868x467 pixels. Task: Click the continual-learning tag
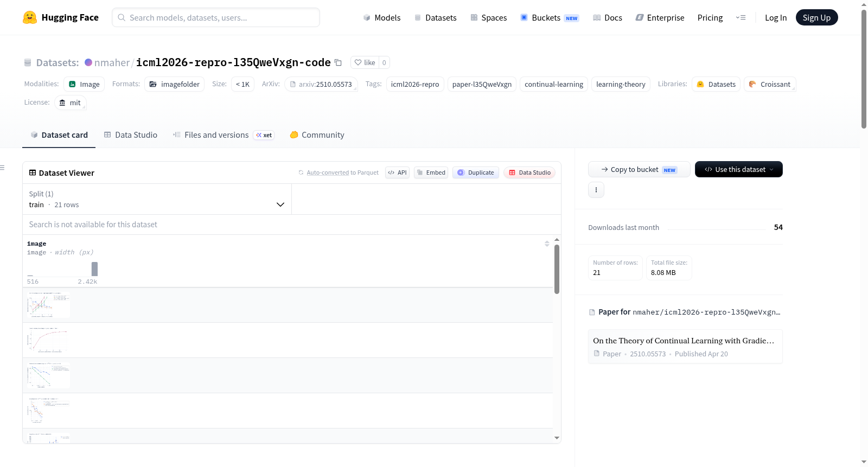point(554,84)
